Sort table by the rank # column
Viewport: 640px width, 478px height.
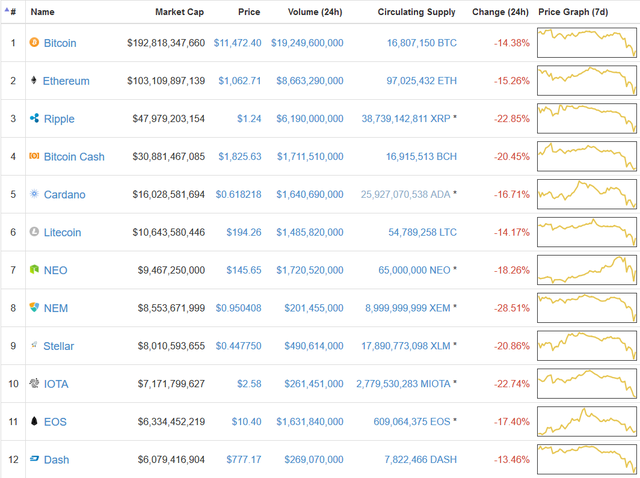coord(12,13)
